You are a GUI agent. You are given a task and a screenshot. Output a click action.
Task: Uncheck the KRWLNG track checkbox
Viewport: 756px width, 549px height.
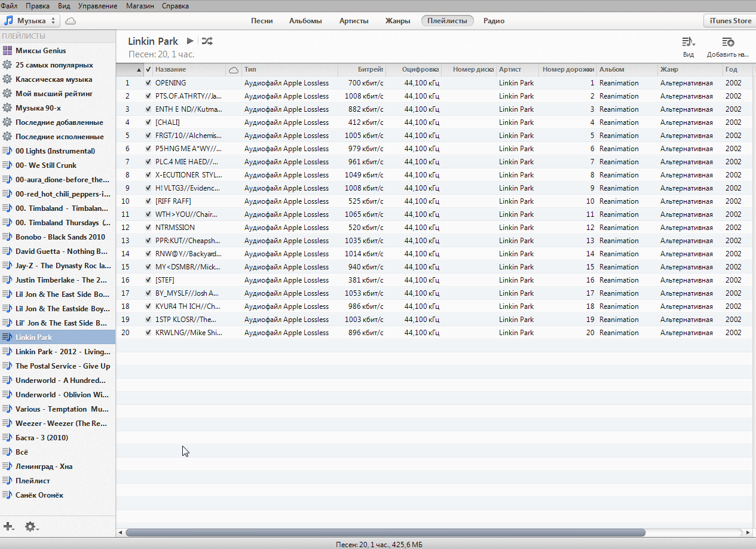tap(148, 333)
